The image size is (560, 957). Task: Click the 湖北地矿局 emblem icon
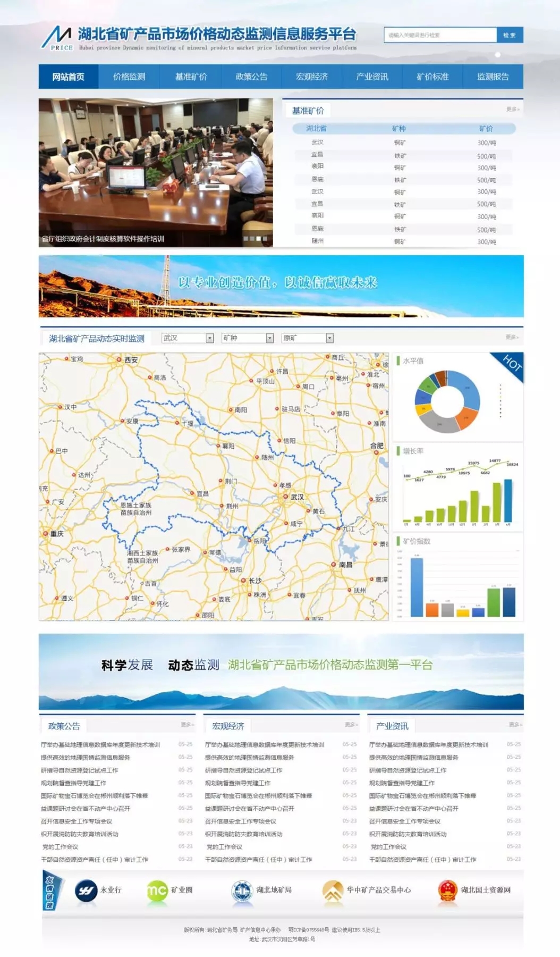242,891
